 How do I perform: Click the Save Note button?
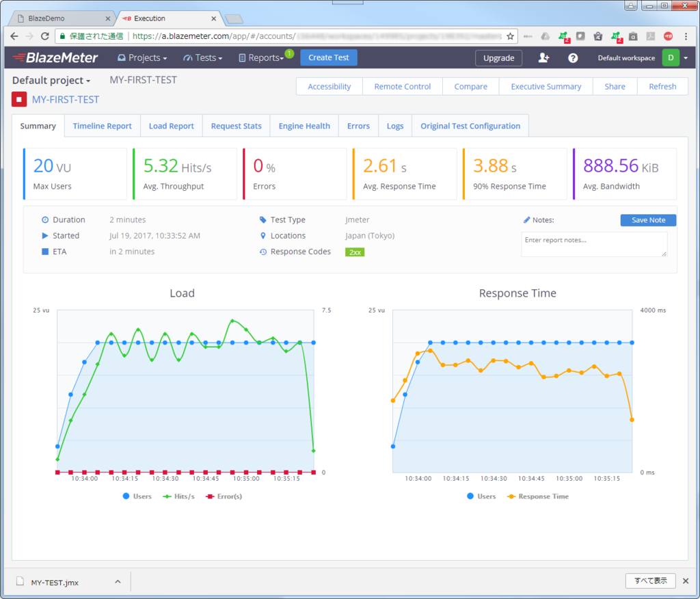[648, 219]
